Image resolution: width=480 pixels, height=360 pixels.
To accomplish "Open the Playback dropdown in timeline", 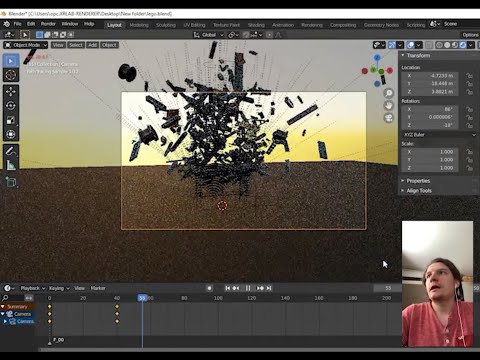I will pos(33,288).
